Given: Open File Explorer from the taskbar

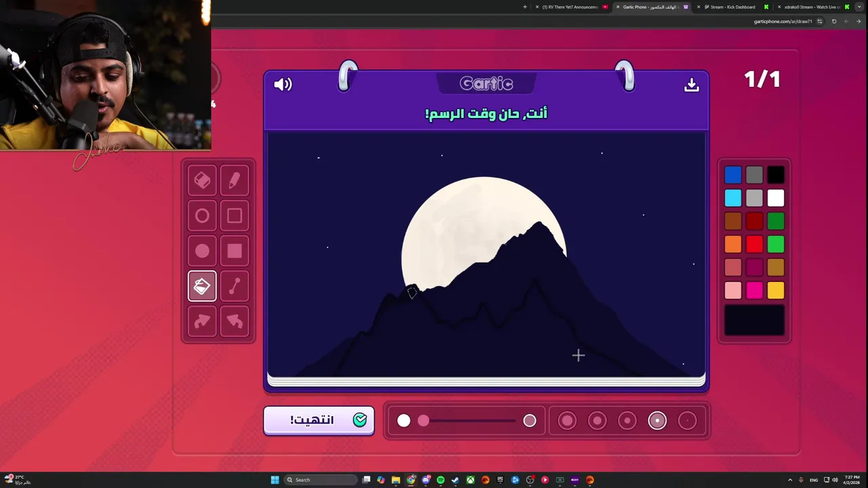Looking at the screenshot, I should tap(396, 480).
